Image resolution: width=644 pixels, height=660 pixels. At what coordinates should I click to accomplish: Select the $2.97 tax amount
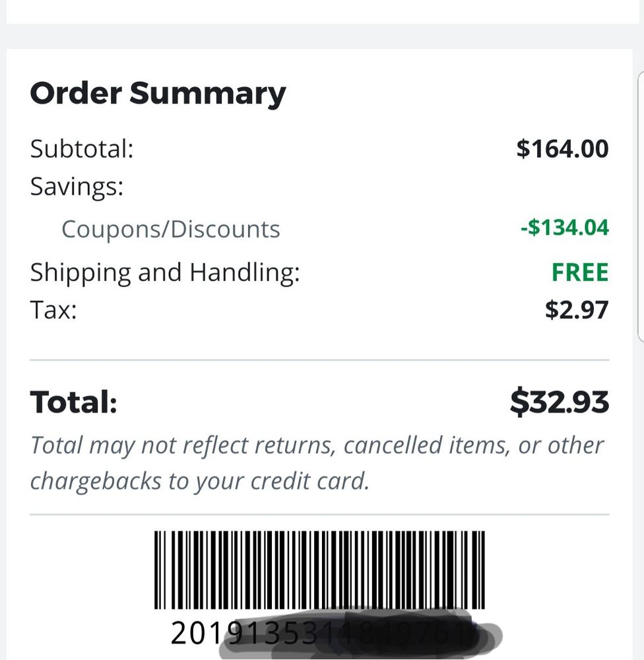pos(577,310)
